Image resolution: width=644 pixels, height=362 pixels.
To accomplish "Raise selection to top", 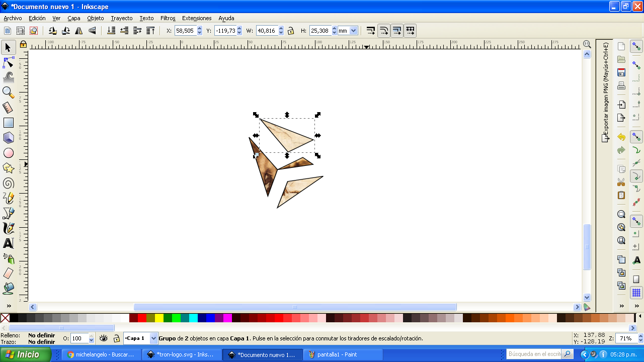I will coord(150,31).
